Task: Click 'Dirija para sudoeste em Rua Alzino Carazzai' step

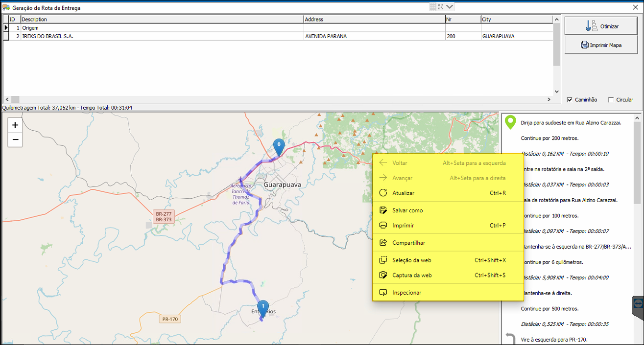Action: pos(571,123)
